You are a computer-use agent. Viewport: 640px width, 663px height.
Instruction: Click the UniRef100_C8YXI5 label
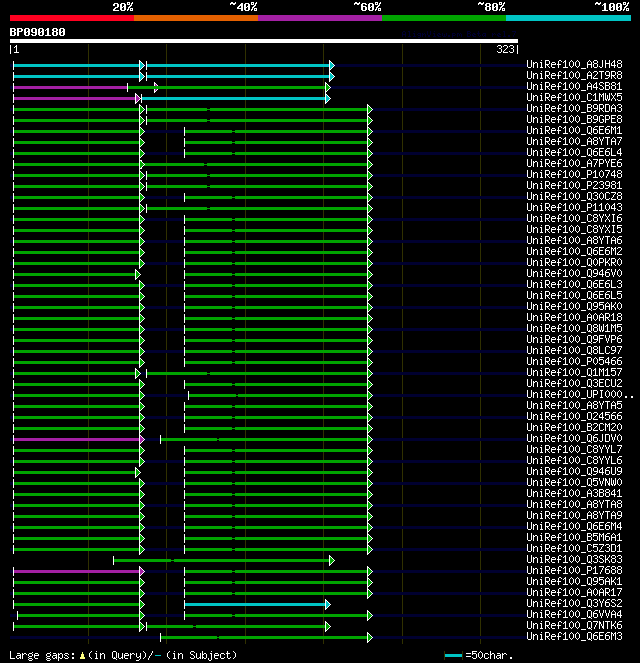tap(574, 229)
